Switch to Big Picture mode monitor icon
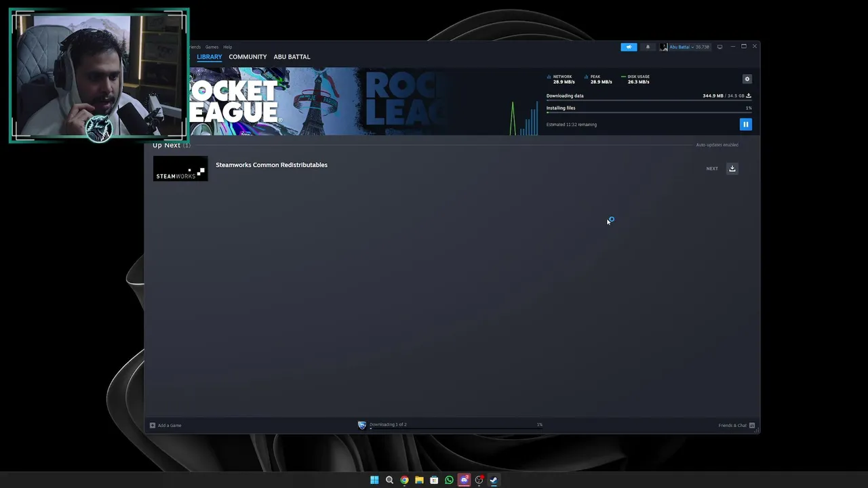This screenshot has width=868, height=488. [719, 47]
